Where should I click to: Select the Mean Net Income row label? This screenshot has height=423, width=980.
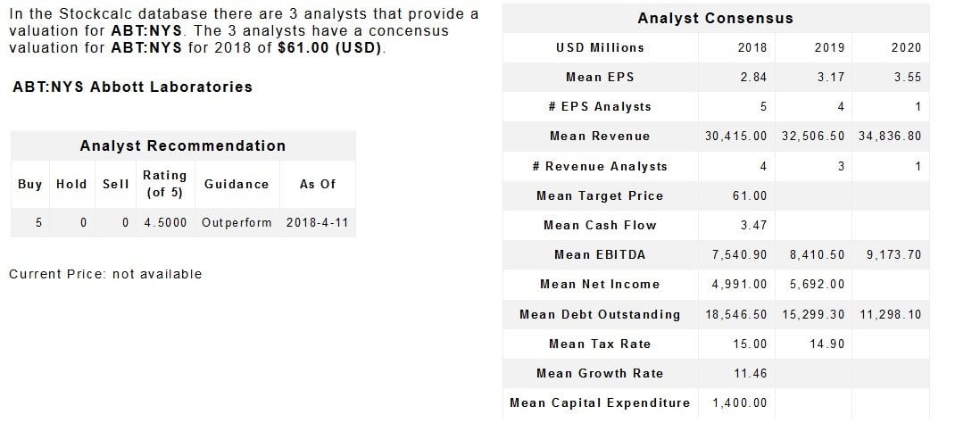(x=600, y=284)
